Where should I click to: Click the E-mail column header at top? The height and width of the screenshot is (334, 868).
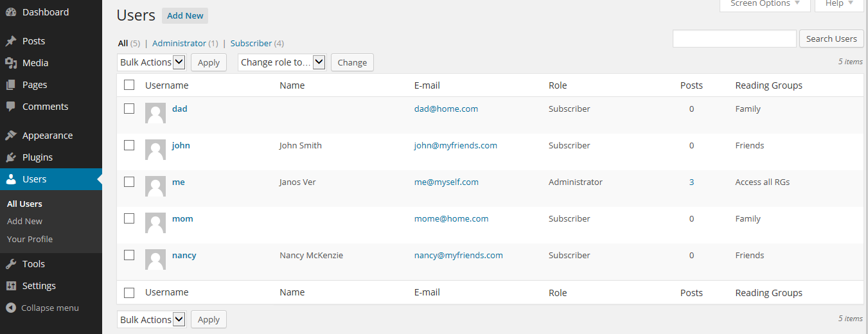click(x=427, y=85)
